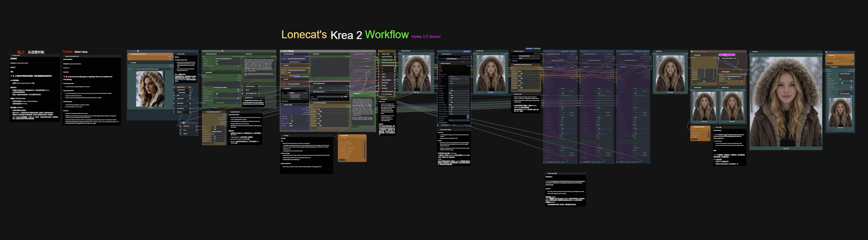Click the blue badge on Face Detailer header

(x=565, y=51)
